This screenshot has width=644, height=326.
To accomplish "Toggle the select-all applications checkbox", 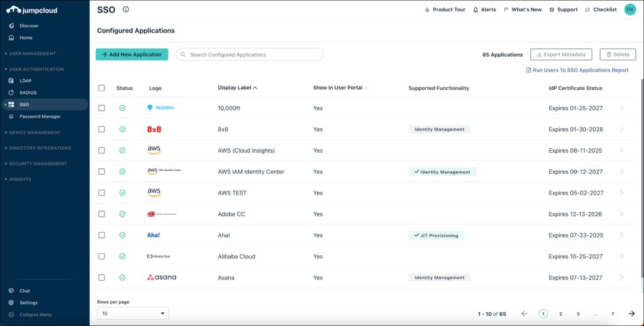I will click(102, 88).
